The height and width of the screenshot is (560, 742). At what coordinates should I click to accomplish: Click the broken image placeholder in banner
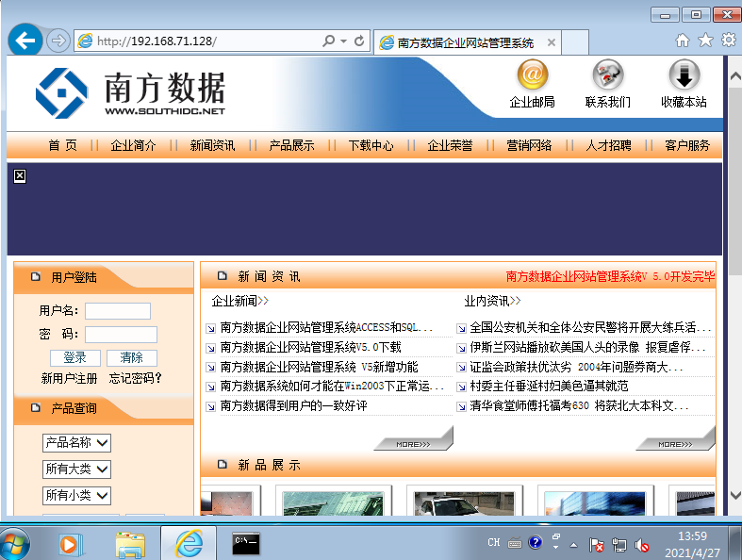[20, 176]
